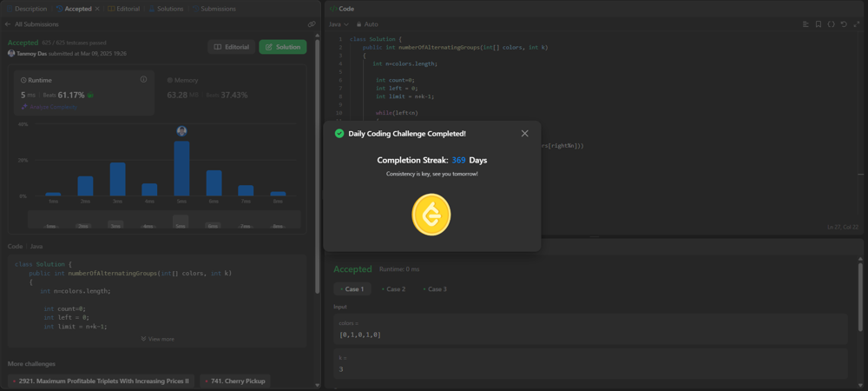This screenshot has width=868, height=391.
Task: Open the 741. Cherry Pickup challenge
Action: (235, 381)
